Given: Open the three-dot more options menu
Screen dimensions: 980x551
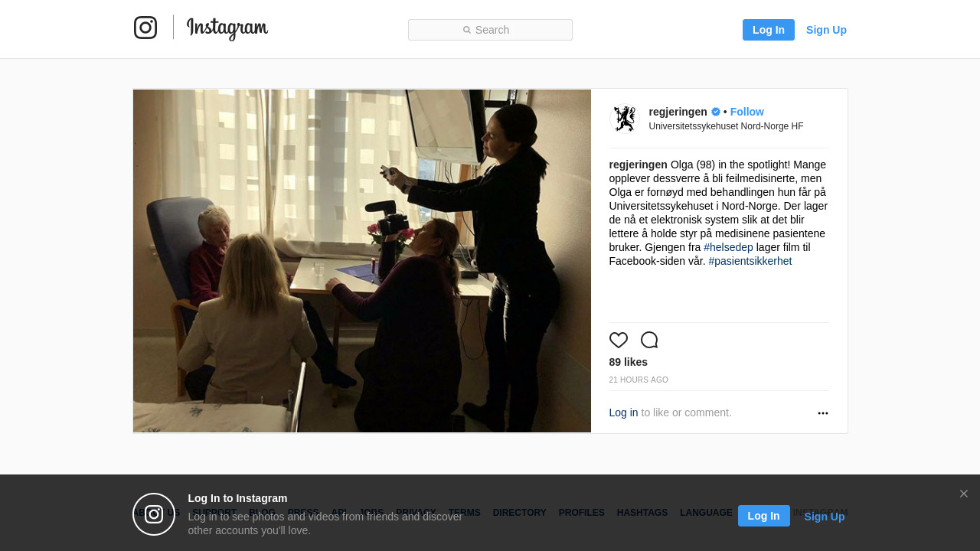Looking at the screenshot, I should [823, 413].
